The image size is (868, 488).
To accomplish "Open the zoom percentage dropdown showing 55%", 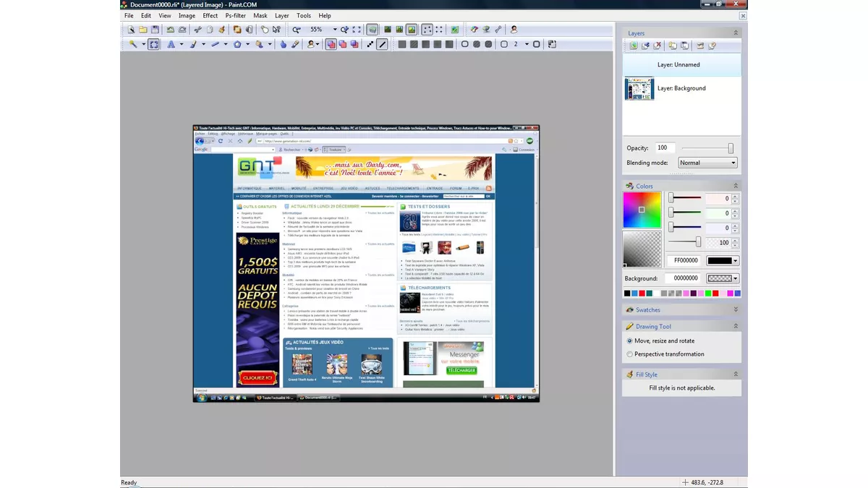I will point(335,30).
